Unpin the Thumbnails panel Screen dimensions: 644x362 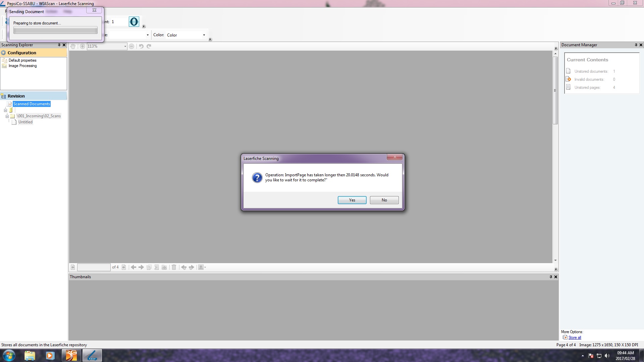click(550, 277)
